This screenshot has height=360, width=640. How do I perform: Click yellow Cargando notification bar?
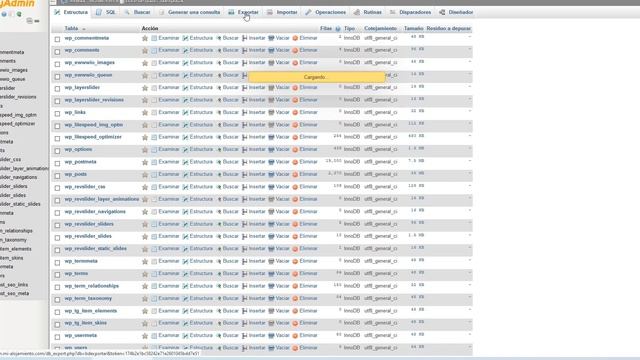[316, 77]
